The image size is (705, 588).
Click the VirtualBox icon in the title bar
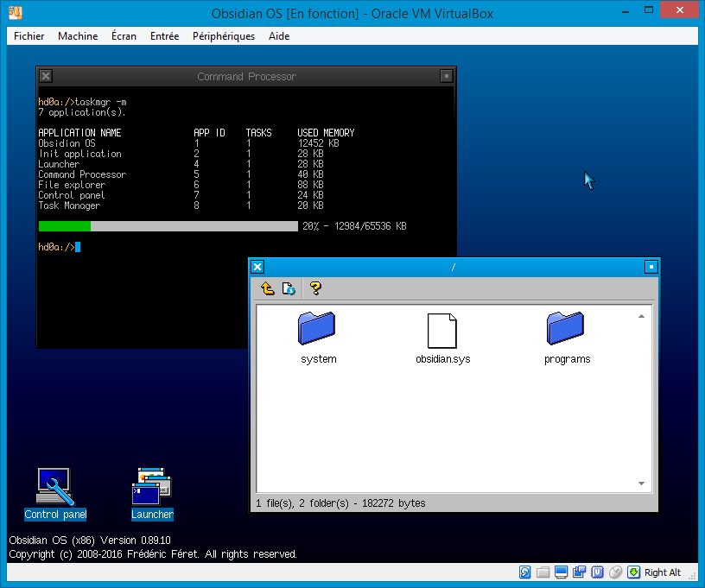click(x=16, y=13)
